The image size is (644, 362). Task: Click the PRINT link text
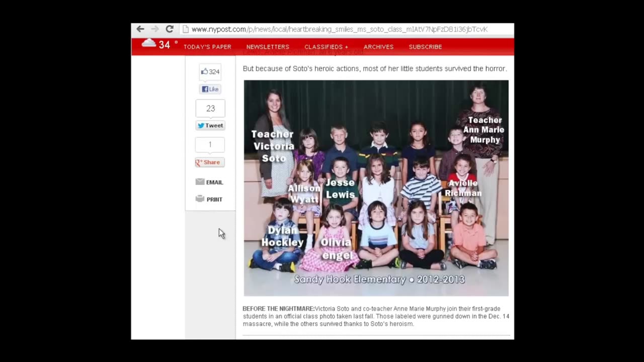pyautogui.click(x=214, y=200)
